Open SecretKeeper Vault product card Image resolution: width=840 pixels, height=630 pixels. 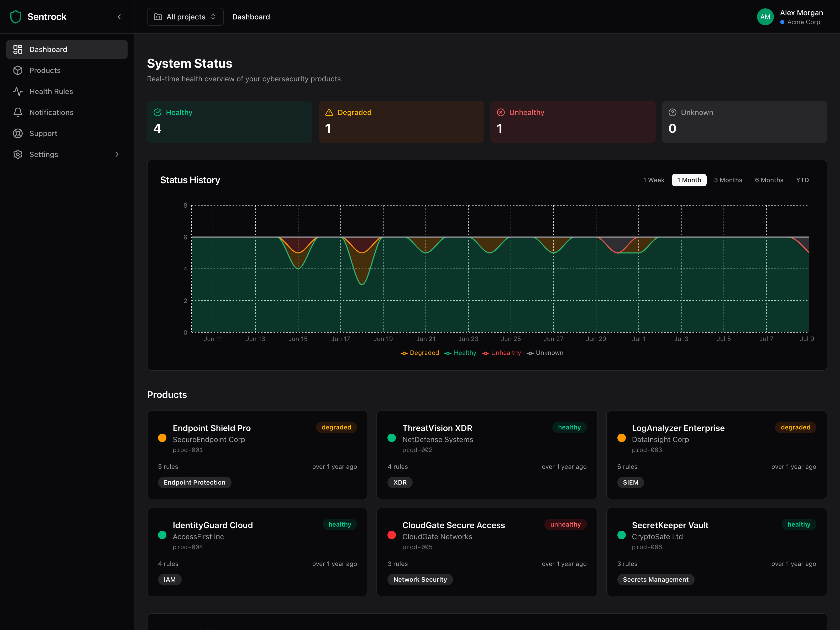coord(717,552)
